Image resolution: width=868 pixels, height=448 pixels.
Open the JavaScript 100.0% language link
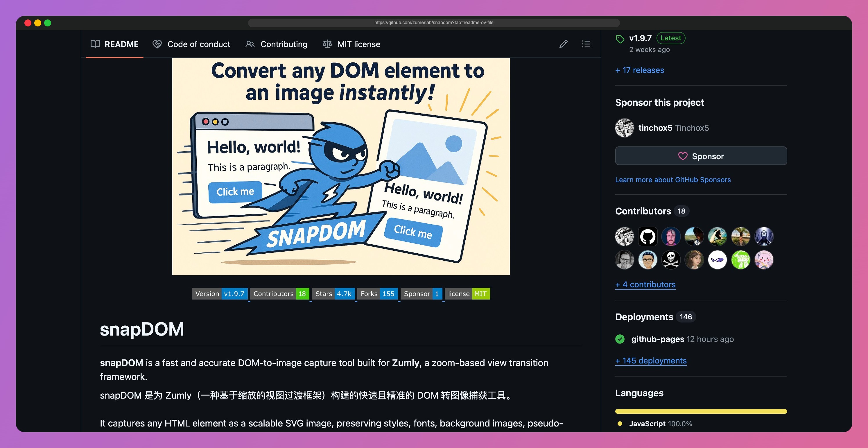point(660,424)
